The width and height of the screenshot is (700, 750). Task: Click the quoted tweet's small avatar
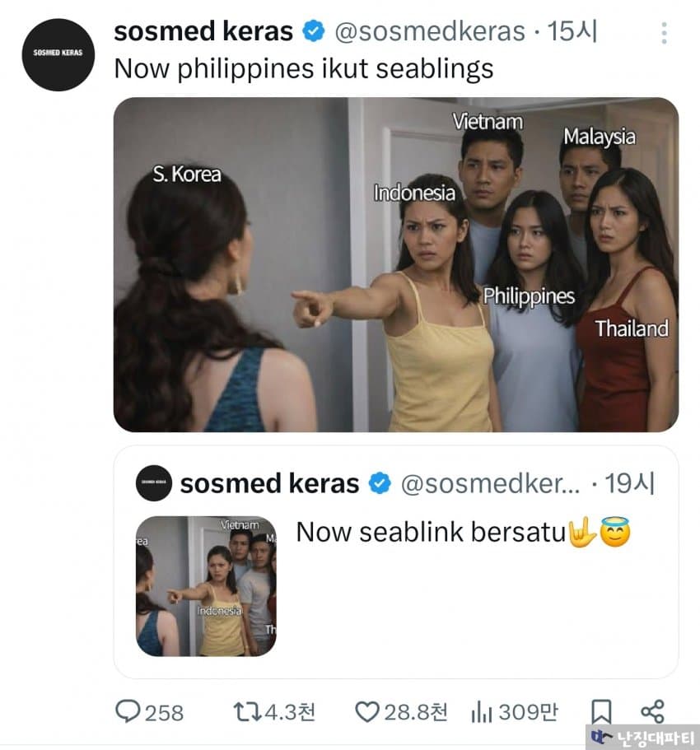(x=153, y=483)
